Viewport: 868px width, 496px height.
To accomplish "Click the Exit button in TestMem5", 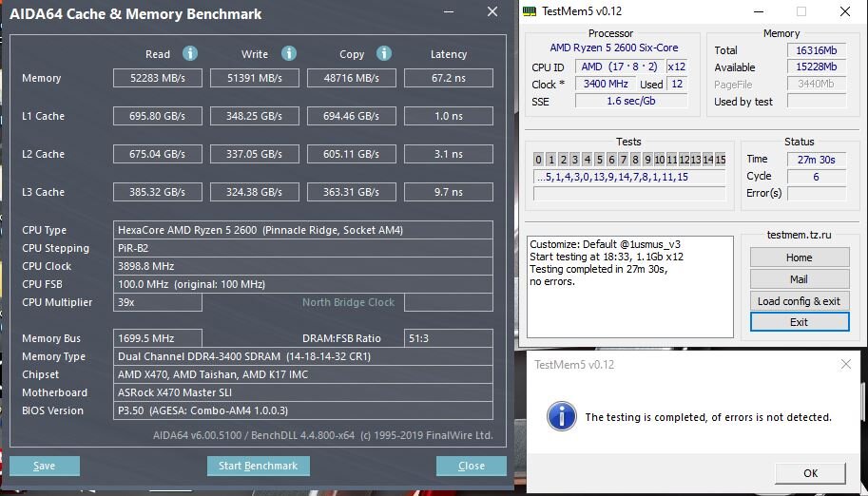I will 799,322.
